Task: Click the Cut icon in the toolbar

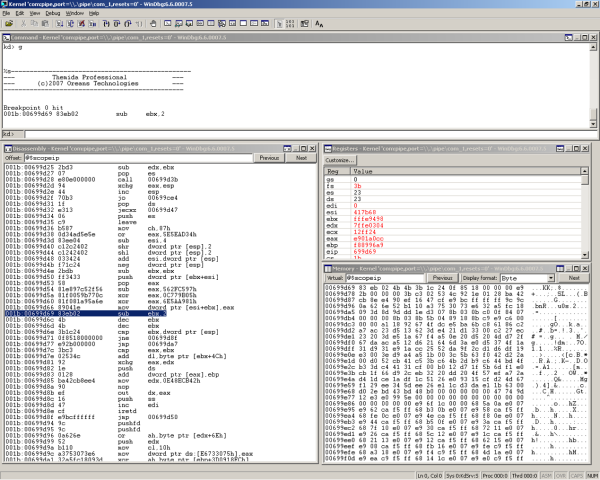Action: (23, 24)
